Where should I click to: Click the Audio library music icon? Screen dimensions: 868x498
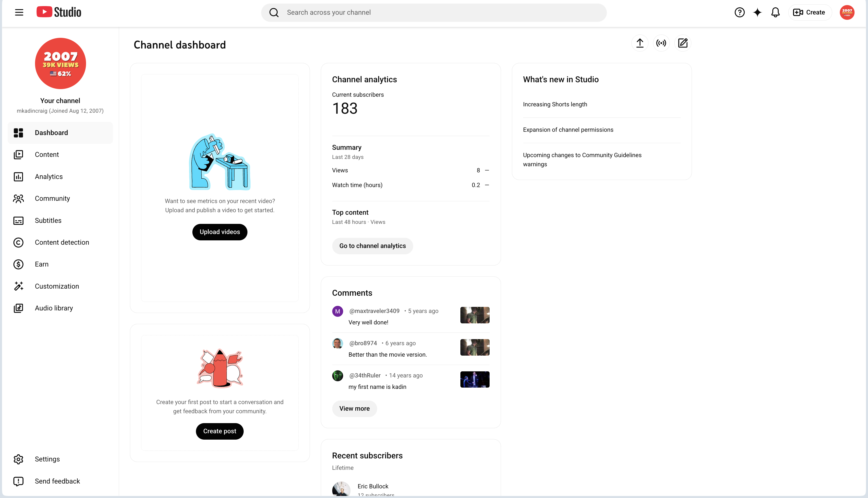pyautogui.click(x=19, y=308)
